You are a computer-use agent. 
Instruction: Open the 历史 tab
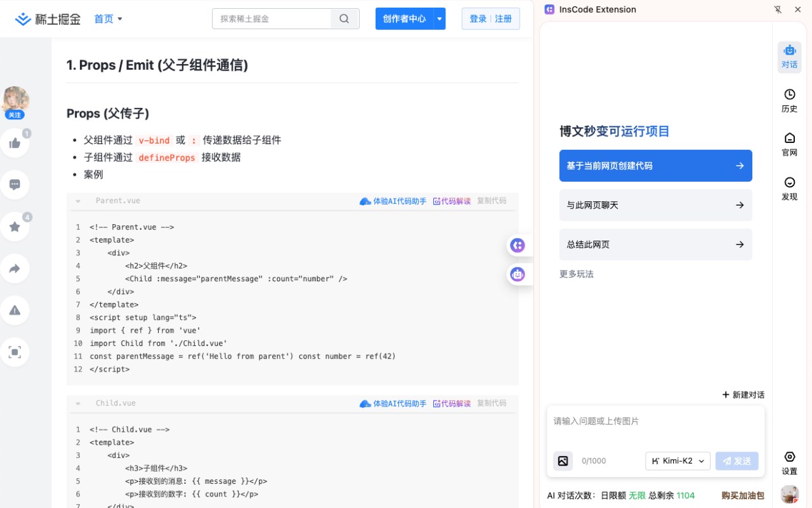[790, 101]
